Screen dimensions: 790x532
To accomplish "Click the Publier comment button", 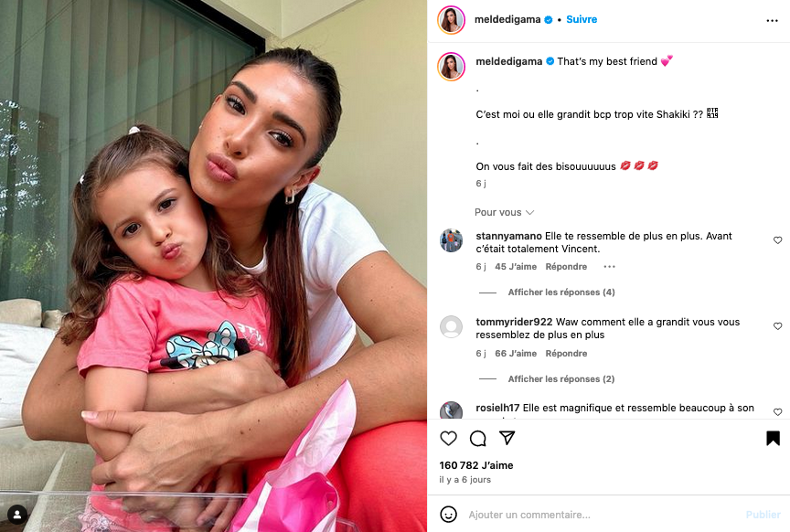I will [763, 515].
